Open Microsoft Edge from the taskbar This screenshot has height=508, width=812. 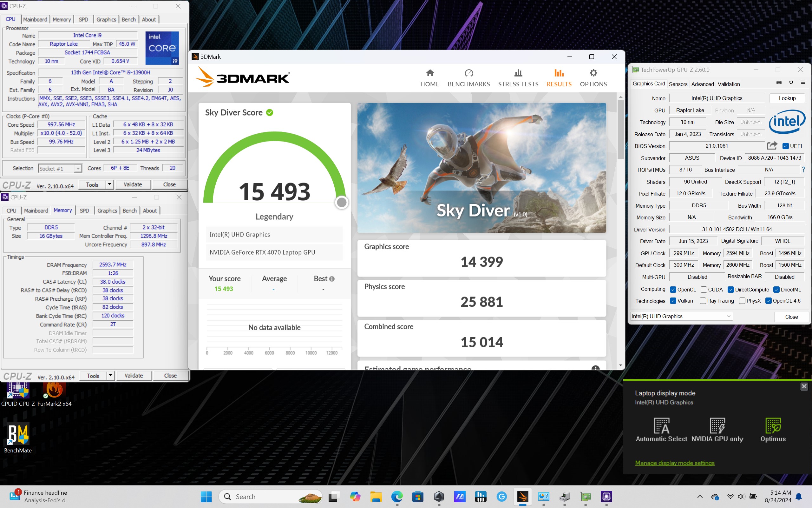point(397,497)
